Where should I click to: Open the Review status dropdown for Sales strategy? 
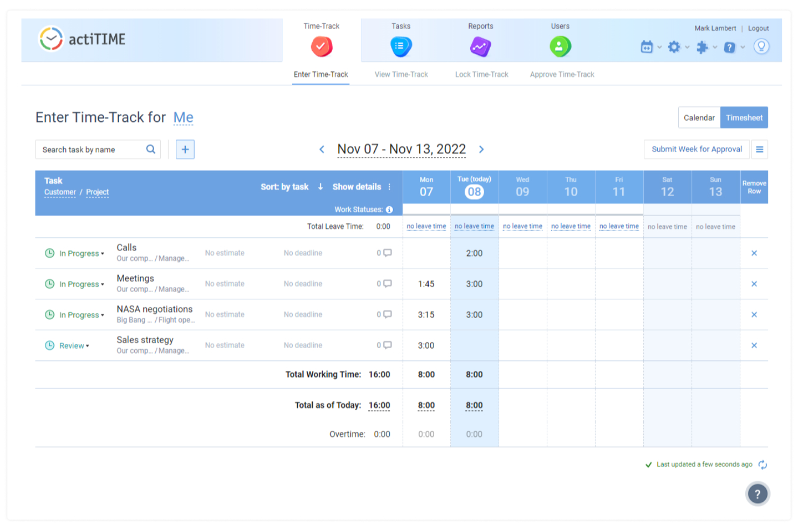tap(74, 346)
